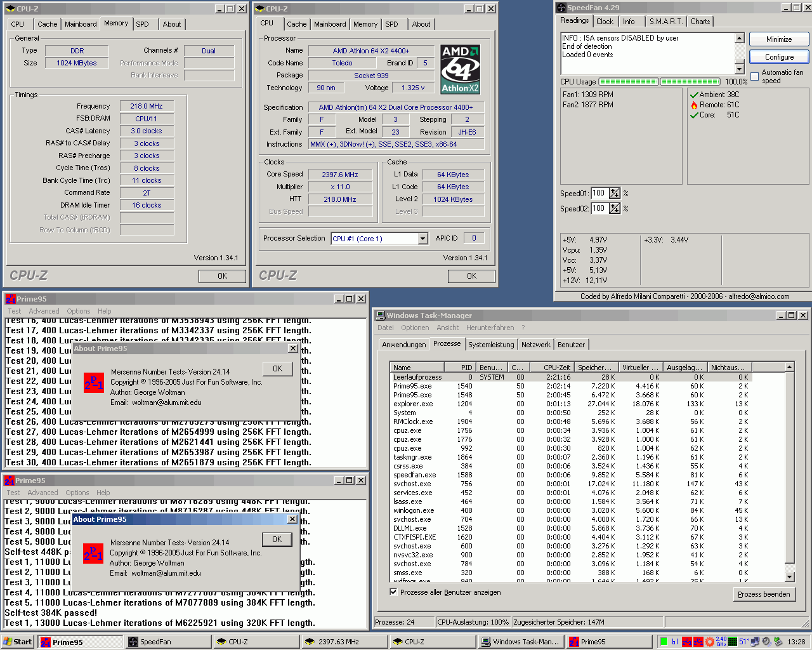Select the taskmgr.exe process row
Screen dimensions: 812x650
[x=571, y=457]
